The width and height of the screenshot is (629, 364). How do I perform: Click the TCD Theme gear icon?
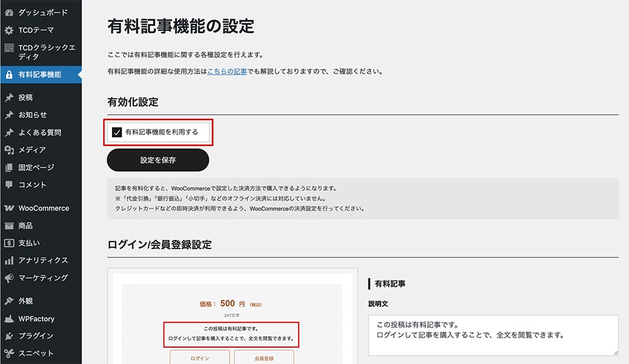(9, 30)
